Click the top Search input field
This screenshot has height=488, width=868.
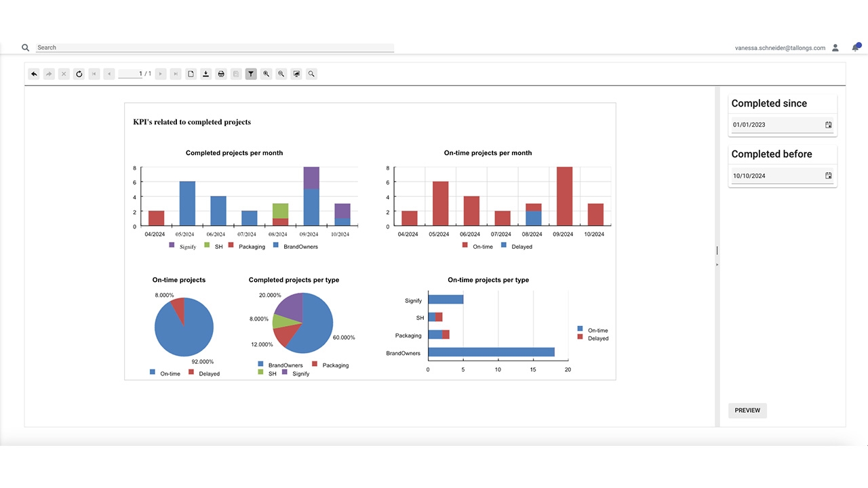(214, 47)
